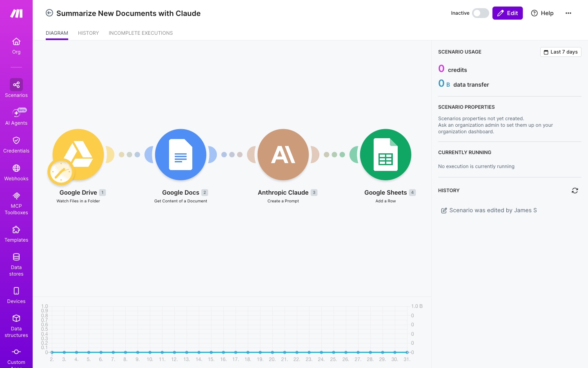588x368 pixels.
Task: Open the Webhooks section
Action: point(16,173)
